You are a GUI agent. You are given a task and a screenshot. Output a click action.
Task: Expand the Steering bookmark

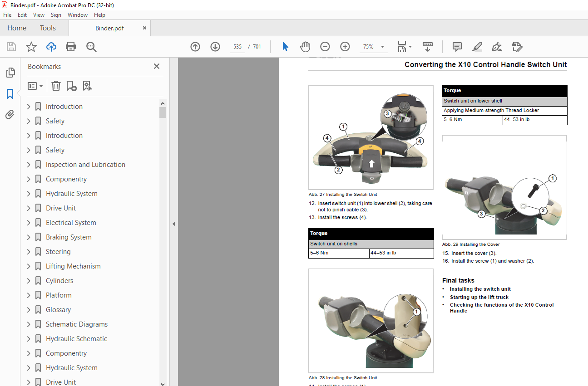coord(29,252)
